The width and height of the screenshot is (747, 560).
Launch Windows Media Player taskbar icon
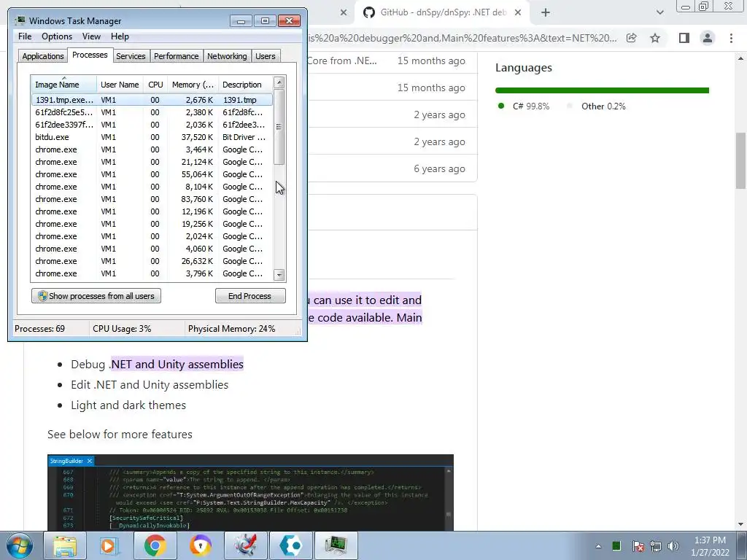click(109, 545)
